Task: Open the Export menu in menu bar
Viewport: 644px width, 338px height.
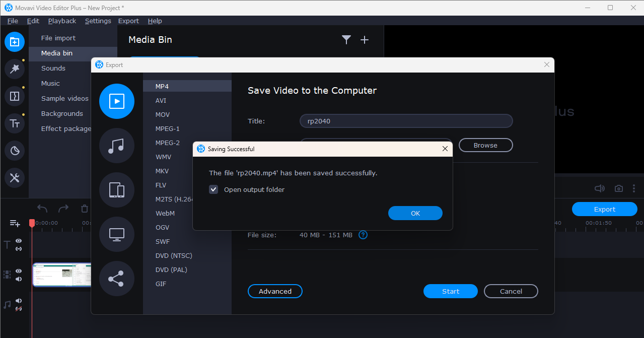Action: [x=128, y=21]
